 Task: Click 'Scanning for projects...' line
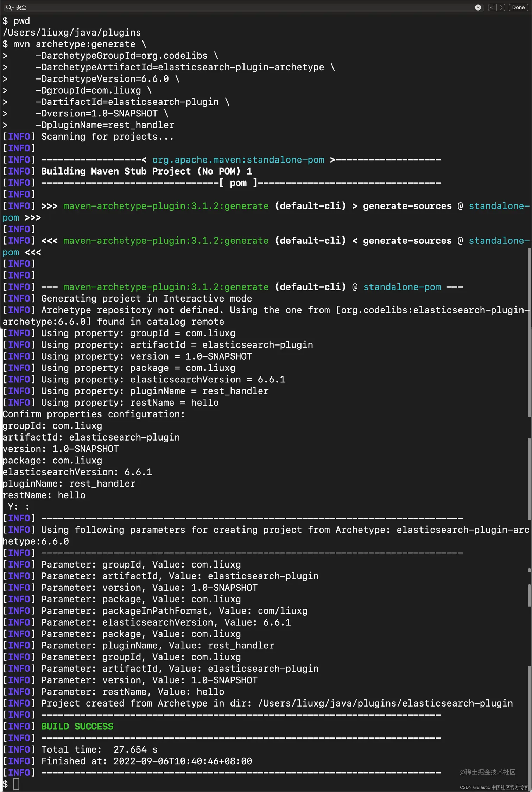[107, 137]
